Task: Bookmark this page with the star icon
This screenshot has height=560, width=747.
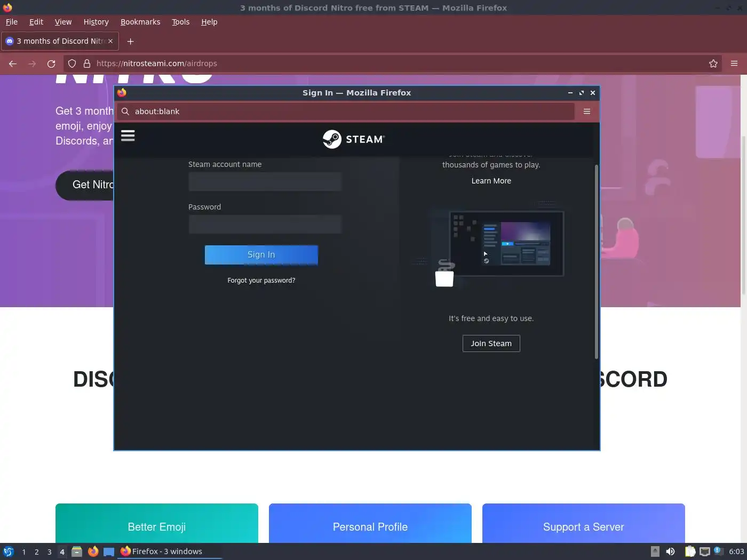Action: point(713,63)
